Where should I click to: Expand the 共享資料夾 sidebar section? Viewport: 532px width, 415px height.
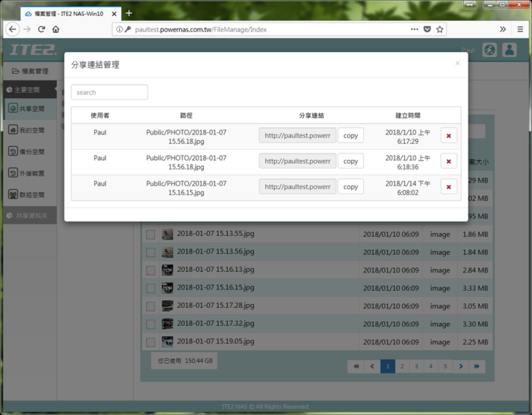pos(28,216)
